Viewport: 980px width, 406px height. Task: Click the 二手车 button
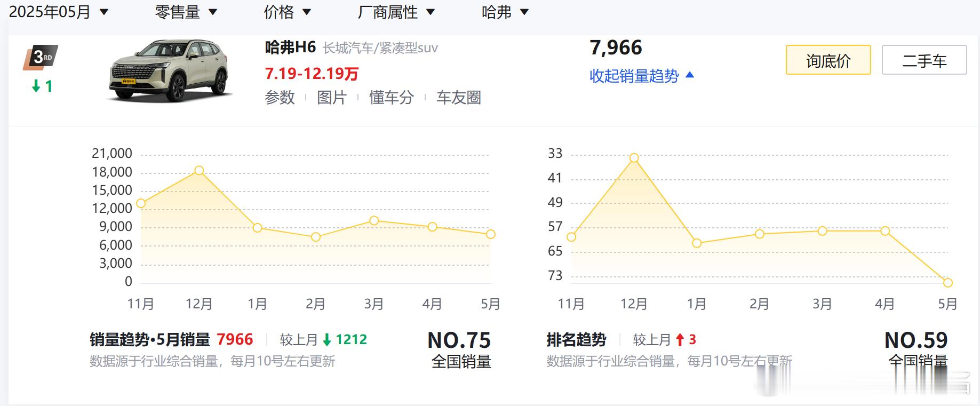924,60
